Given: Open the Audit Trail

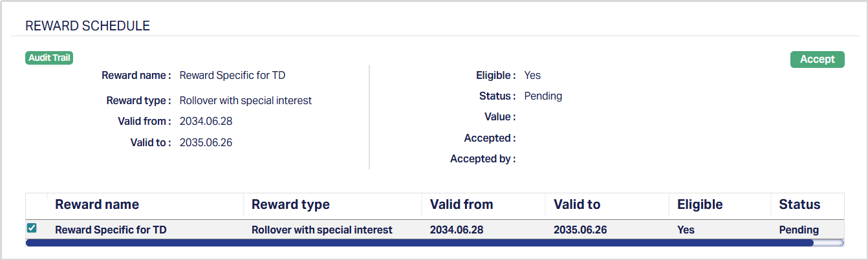Looking at the screenshot, I should click(x=49, y=58).
